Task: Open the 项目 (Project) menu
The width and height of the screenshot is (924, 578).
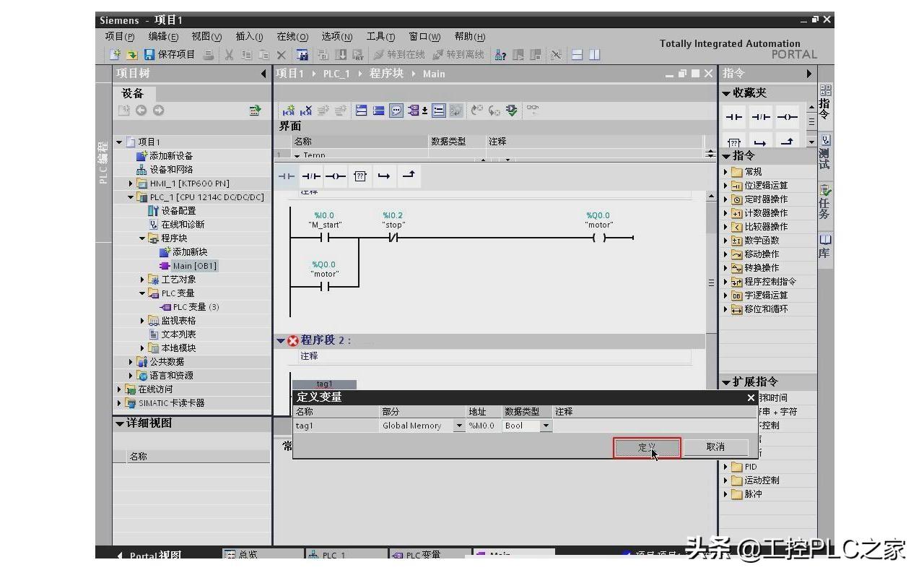Action: [x=120, y=37]
